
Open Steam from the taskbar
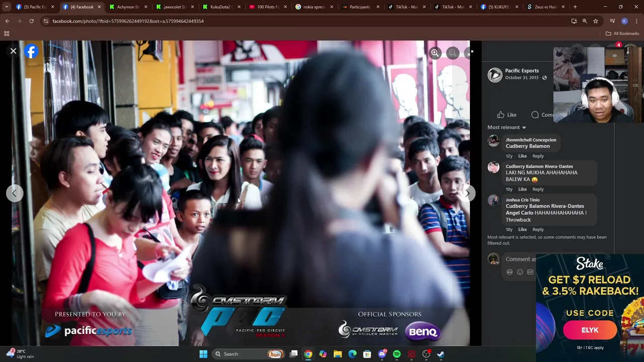point(440,354)
